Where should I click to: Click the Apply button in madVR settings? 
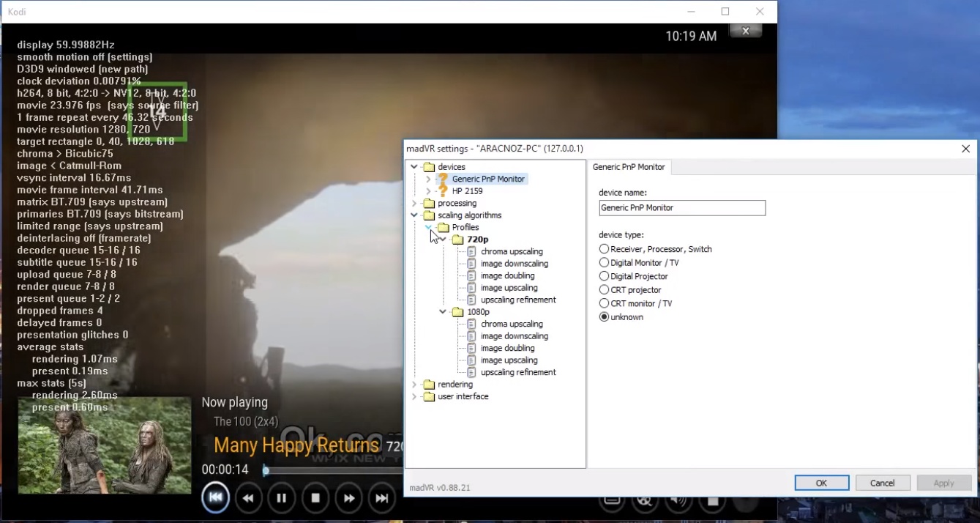(944, 483)
